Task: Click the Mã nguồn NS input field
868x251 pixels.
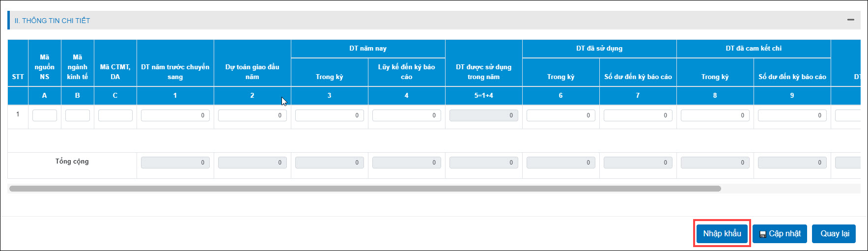Action: coord(45,115)
